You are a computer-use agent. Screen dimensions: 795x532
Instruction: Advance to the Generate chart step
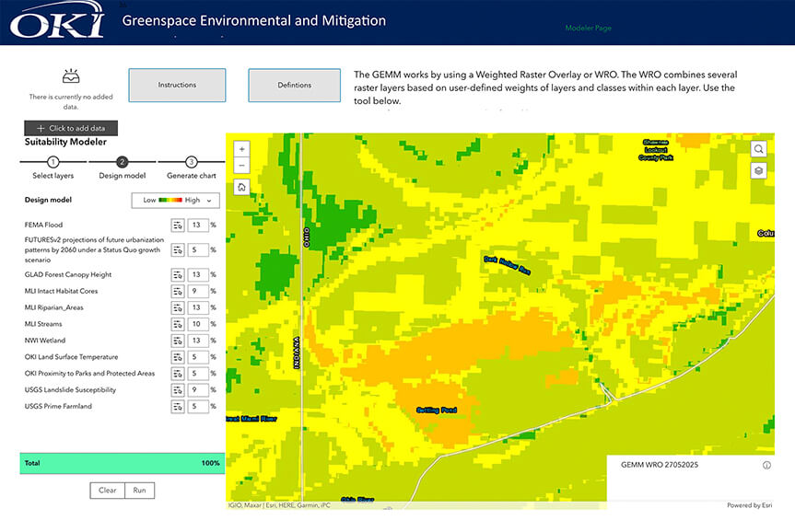(191, 162)
